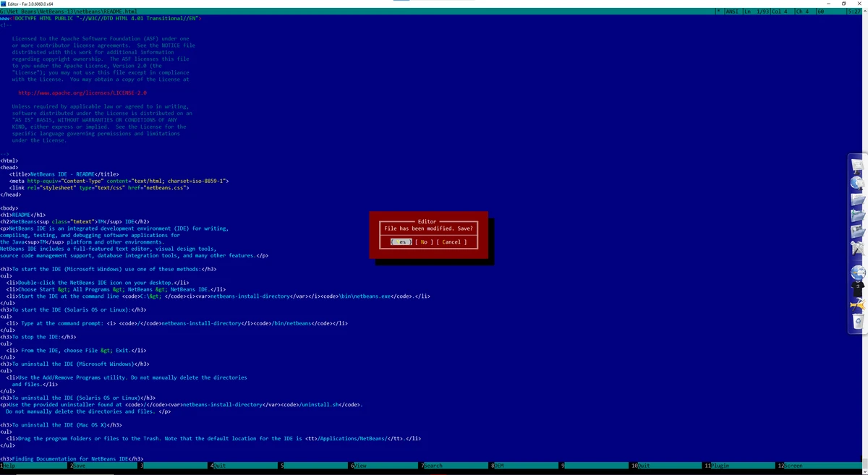Minimize the Far Manager window

click(x=827, y=4)
